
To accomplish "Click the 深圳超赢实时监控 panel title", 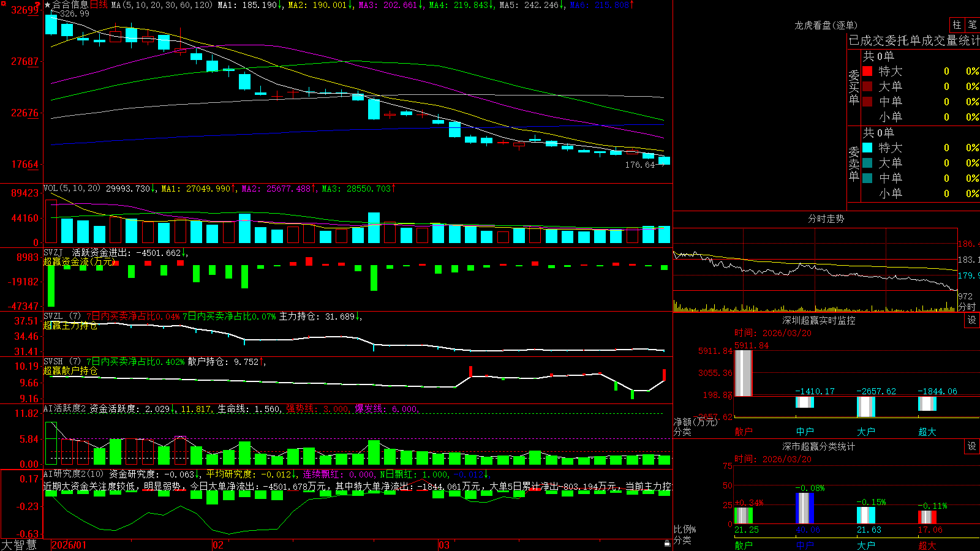I will point(819,320).
